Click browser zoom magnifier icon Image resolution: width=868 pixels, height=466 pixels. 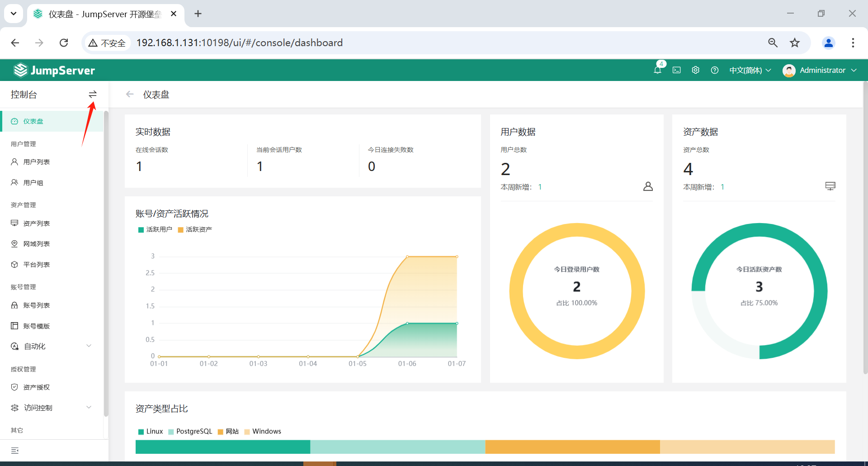(773, 43)
